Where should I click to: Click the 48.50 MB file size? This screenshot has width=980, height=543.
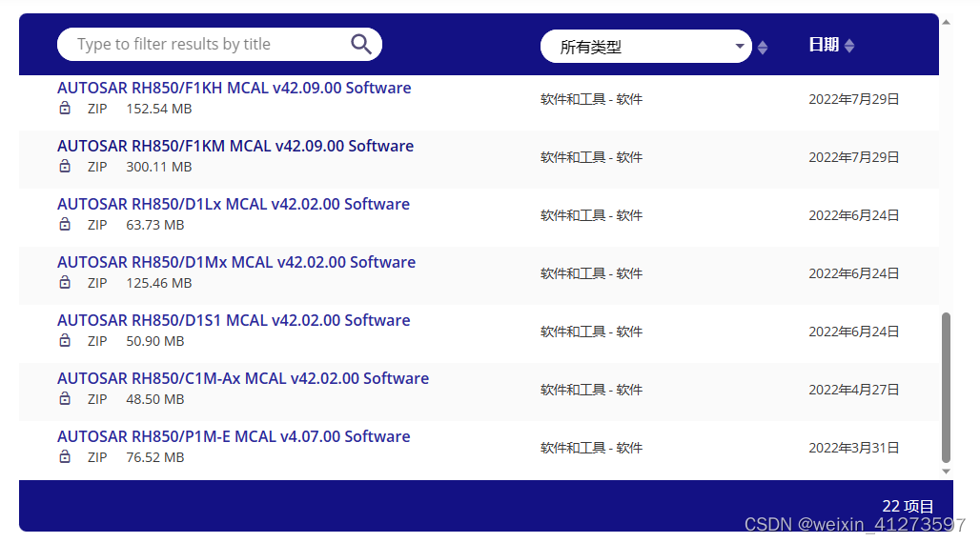(x=155, y=399)
